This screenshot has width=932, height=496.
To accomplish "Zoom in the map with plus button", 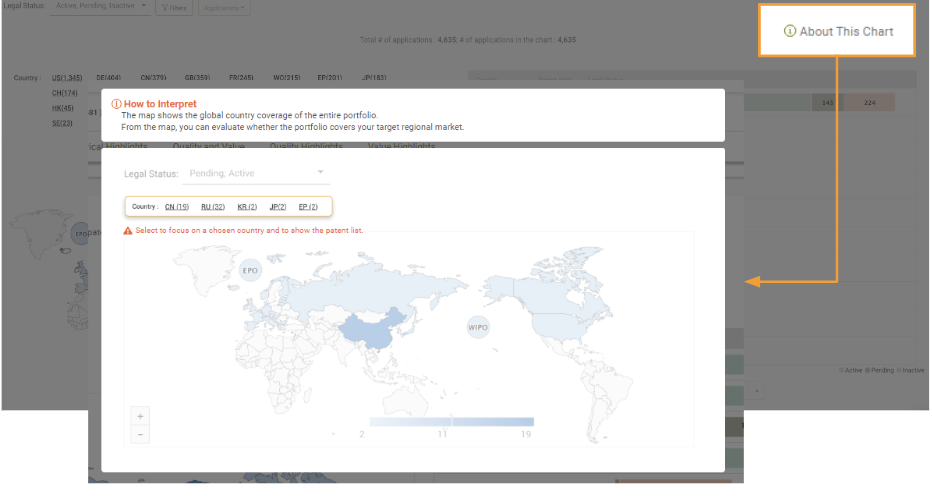I will 140,416.
